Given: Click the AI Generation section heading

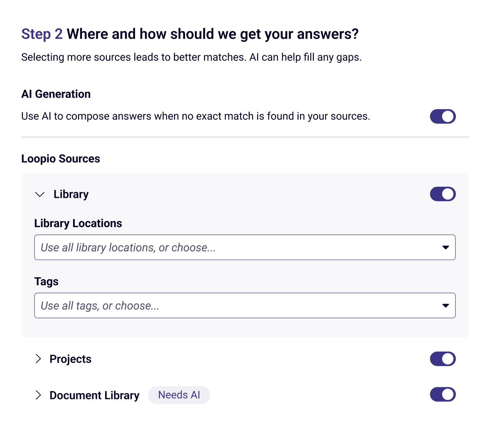Looking at the screenshot, I should pyautogui.click(x=56, y=94).
